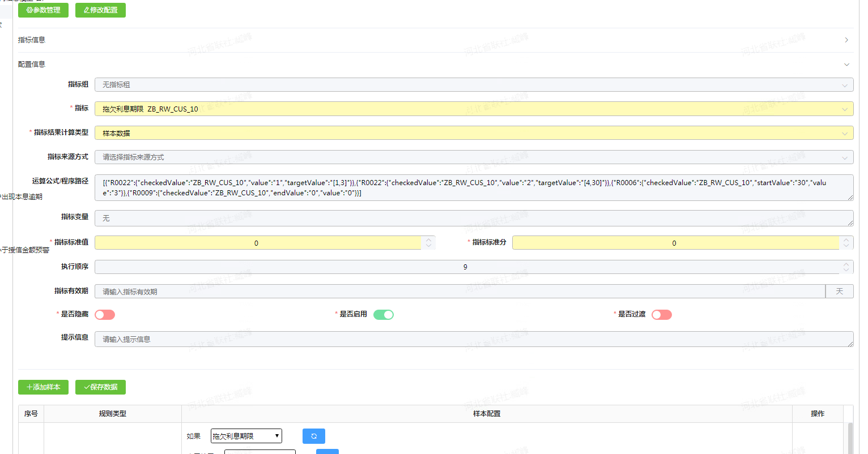Open the 指标 dropdown showing 拖欠利息期限

(x=474, y=109)
